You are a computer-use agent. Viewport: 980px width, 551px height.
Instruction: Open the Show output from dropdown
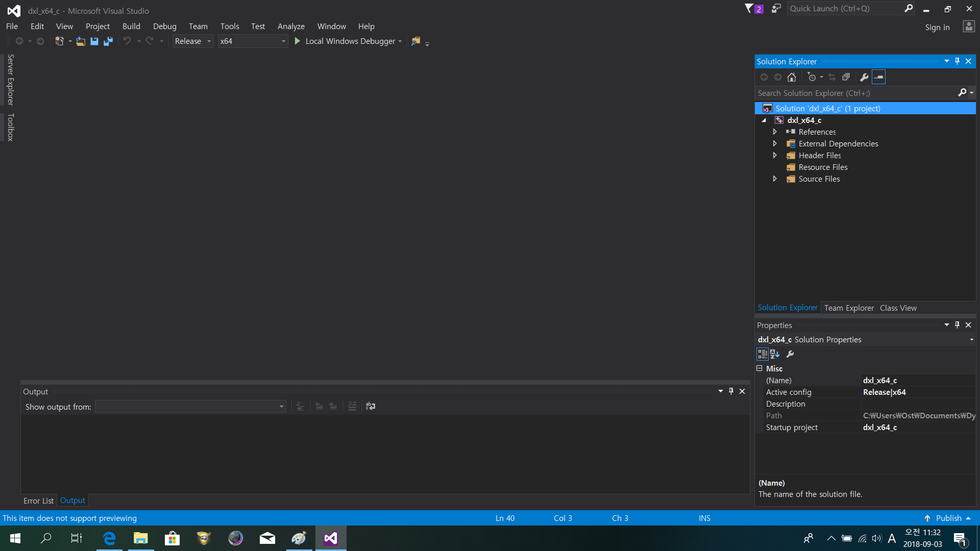tap(281, 407)
